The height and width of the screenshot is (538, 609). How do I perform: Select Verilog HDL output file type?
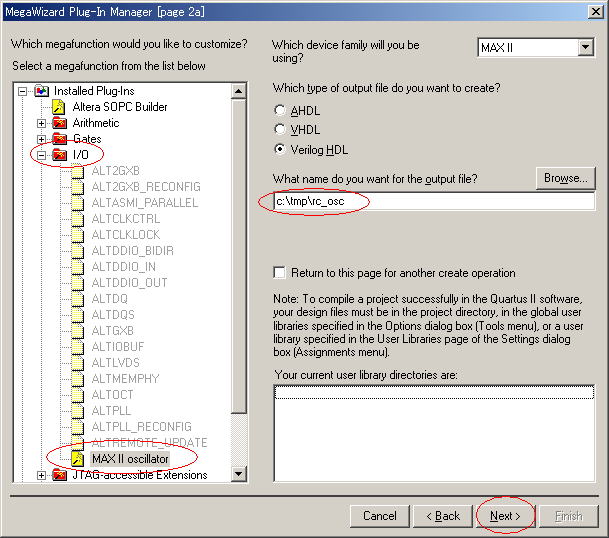click(x=280, y=149)
